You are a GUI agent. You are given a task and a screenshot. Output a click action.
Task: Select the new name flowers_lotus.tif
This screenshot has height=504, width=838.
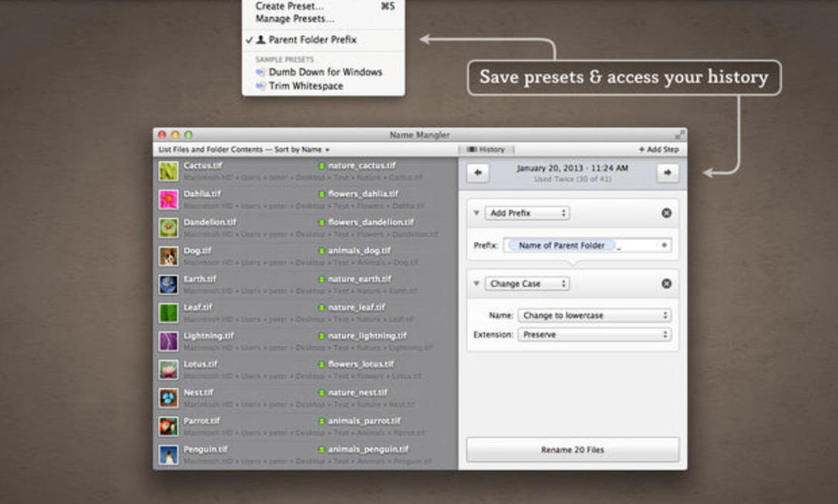coord(361,364)
